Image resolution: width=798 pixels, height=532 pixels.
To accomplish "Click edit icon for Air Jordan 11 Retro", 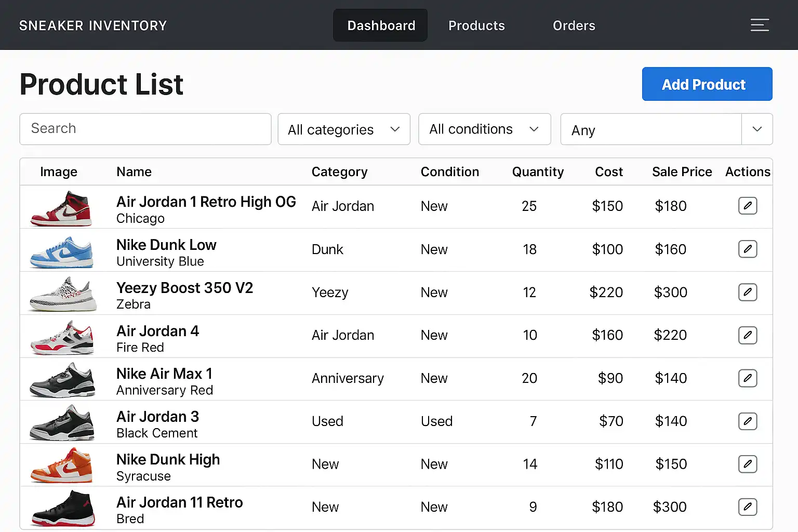I will click(748, 507).
